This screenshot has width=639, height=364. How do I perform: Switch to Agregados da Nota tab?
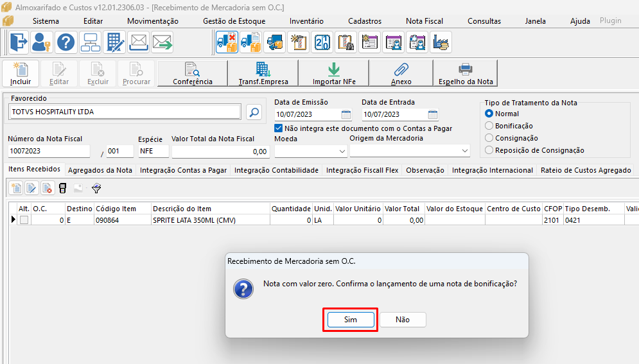(x=100, y=170)
